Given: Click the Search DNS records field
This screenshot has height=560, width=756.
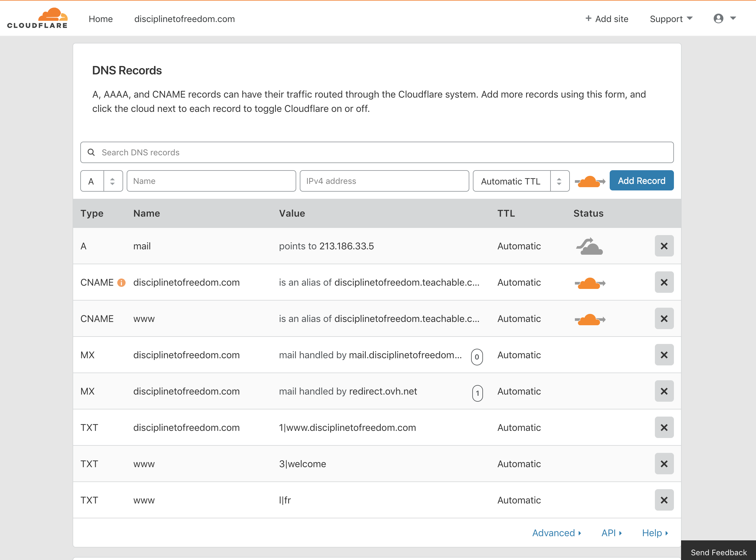Looking at the screenshot, I should pyautogui.click(x=377, y=153).
